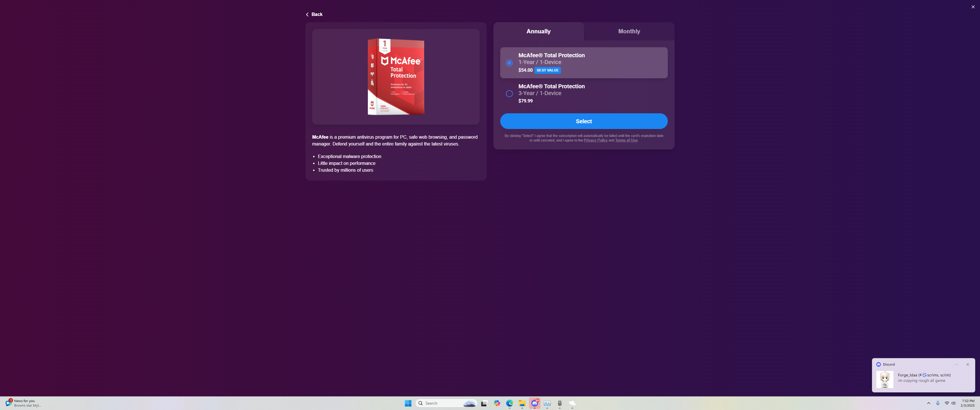Open the volume control in tray

(x=954, y=403)
